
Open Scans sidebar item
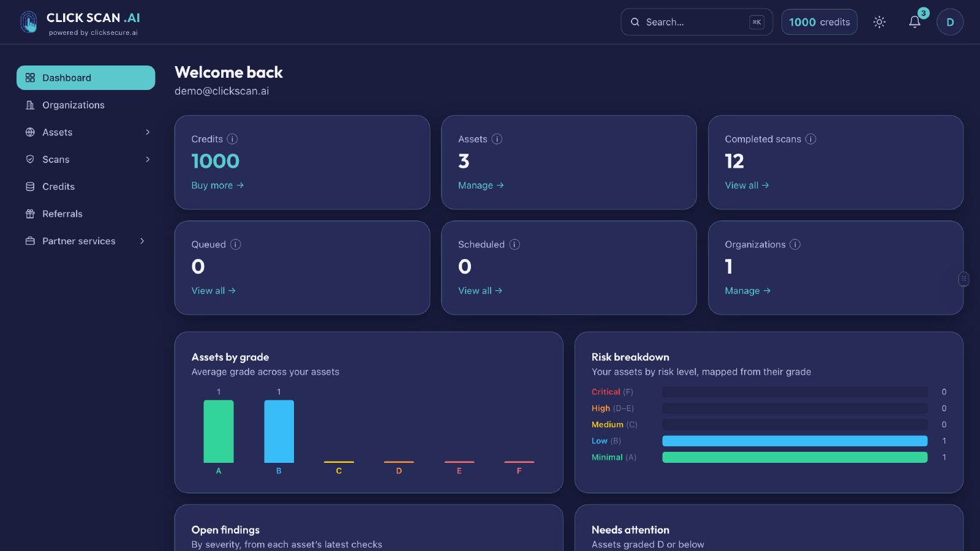pos(86,159)
